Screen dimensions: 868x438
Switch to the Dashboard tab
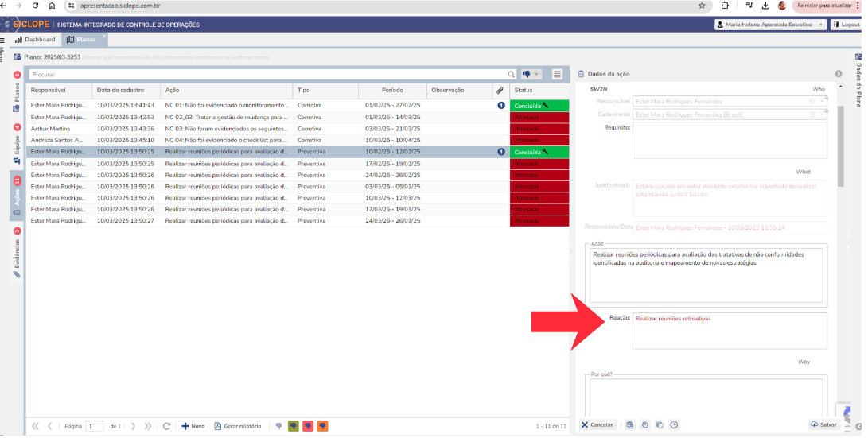point(36,39)
